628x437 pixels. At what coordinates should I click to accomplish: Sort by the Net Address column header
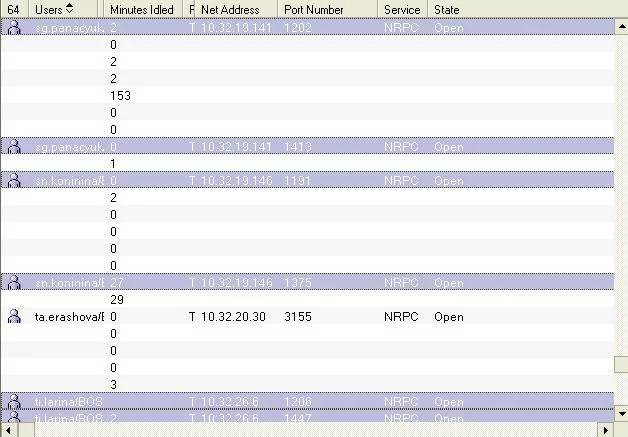(230, 9)
